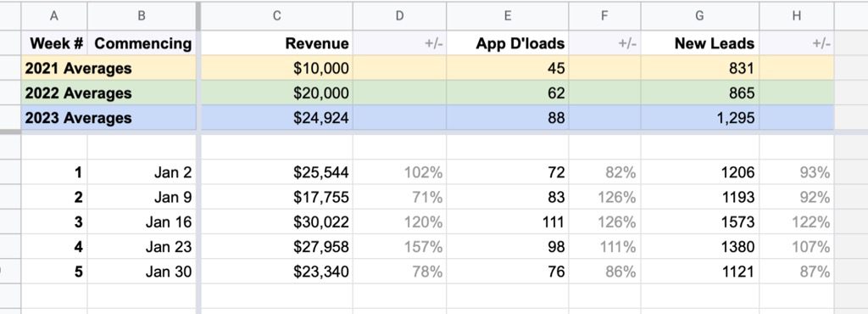Click the 83 app downloads cell

pyautogui.click(x=508, y=197)
